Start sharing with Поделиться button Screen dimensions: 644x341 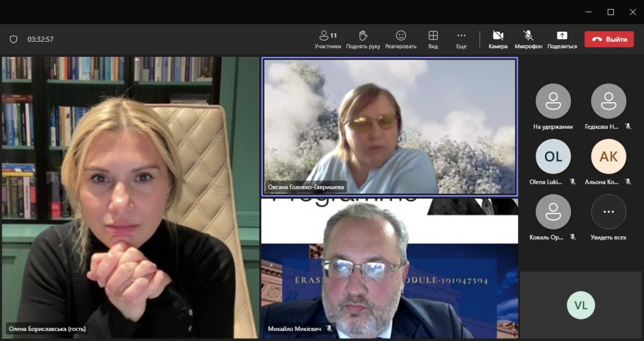[562, 39]
